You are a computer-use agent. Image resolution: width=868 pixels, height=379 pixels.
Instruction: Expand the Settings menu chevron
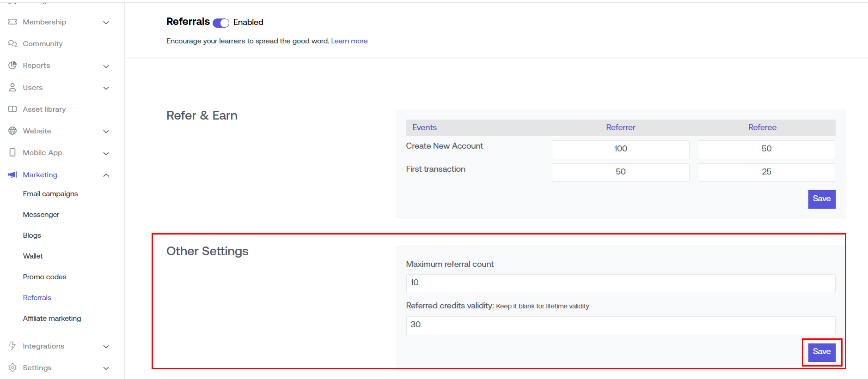106,368
